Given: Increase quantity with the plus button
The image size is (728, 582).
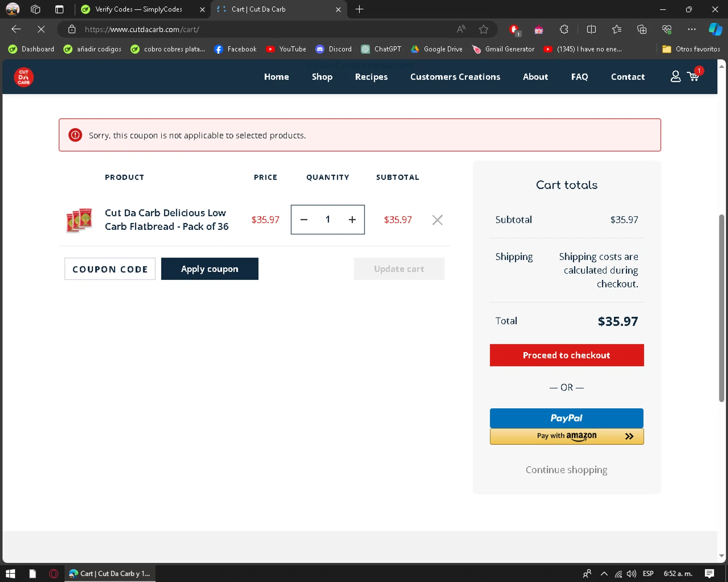Looking at the screenshot, I should pos(352,220).
